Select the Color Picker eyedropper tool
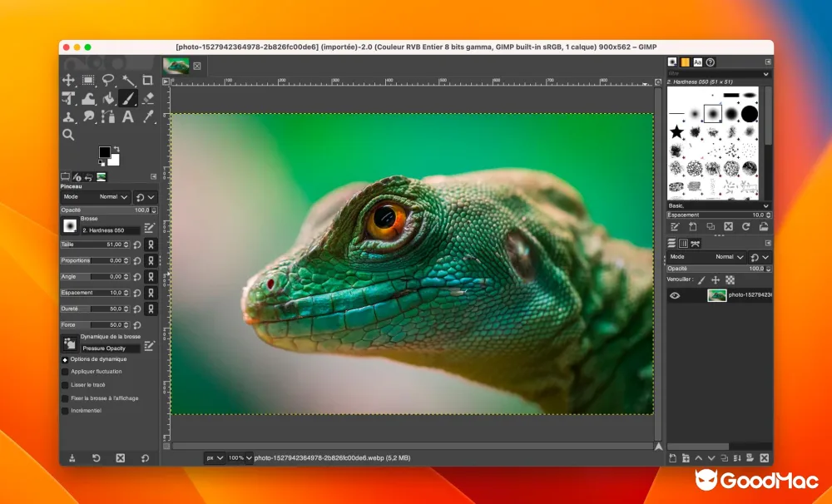Viewport: 832px width, 504px height. (148, 116)
